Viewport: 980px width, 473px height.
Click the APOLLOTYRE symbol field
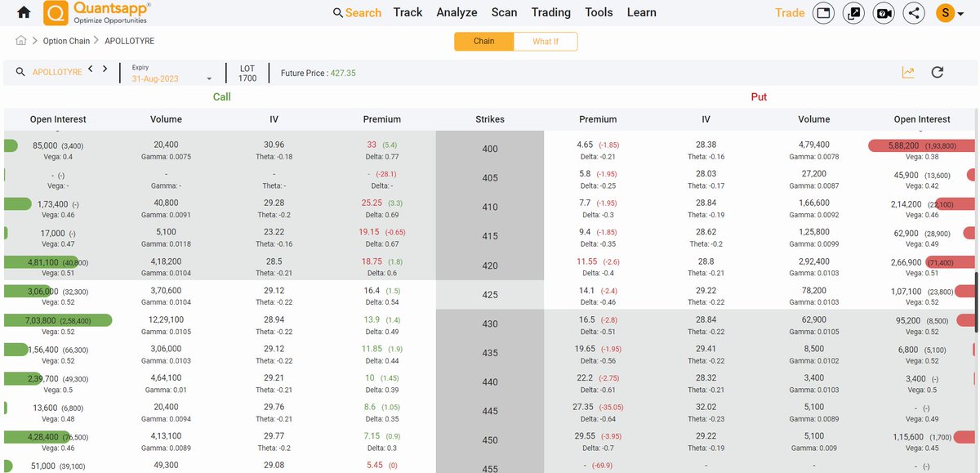pos(57,72)
